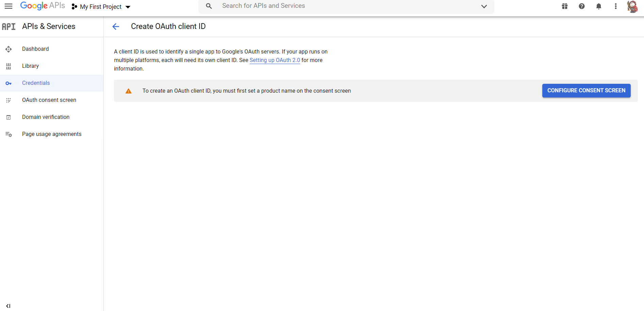Image resolution: width=644 pixels, height=311 pixels.
Task: Go back using the blue arrow
Action: (x=116, y=27)
